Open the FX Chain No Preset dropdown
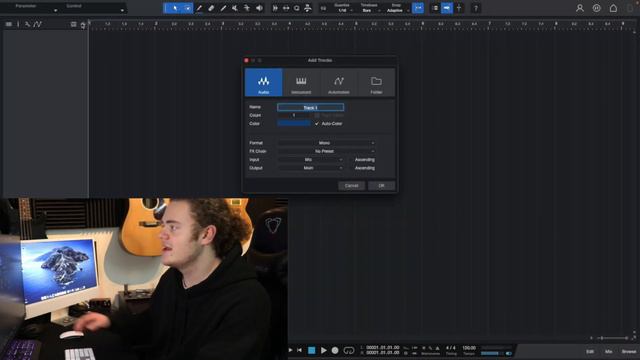The image size is (640, 360). pyautogui.click(x=326, y=151)
